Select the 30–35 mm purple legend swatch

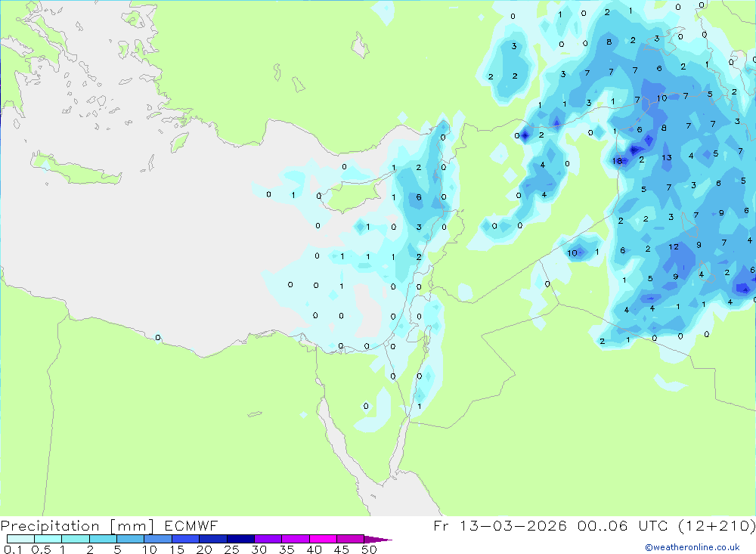[268, 539]
